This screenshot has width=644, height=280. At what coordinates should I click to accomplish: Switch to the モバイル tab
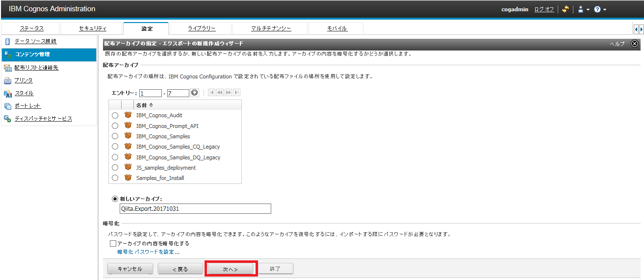click(337, 28)
